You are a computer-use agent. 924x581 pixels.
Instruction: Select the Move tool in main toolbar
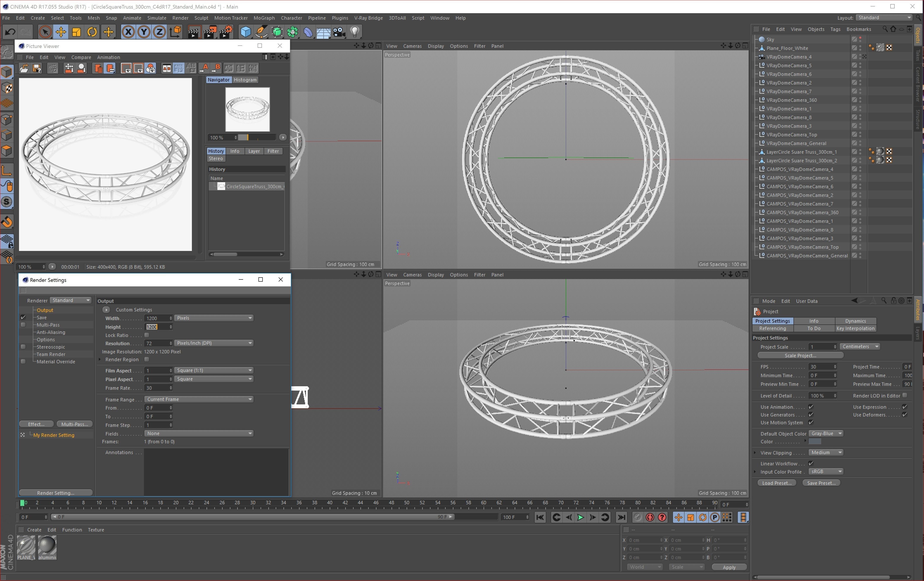pos(61,32)
